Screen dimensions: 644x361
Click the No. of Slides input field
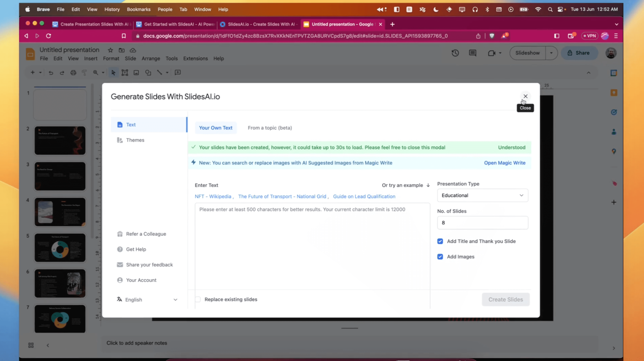[482, 222]
